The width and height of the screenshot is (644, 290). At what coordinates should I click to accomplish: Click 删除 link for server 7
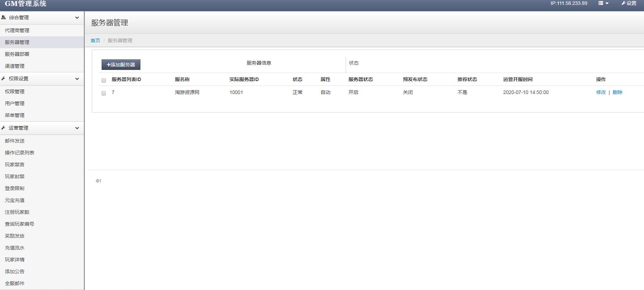[617, 92]
